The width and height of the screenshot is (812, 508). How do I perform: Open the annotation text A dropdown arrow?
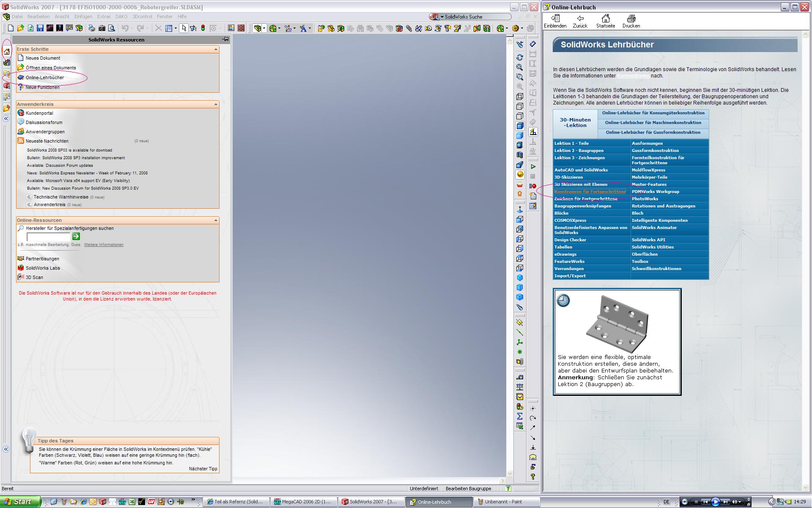[x=310, y=28]
